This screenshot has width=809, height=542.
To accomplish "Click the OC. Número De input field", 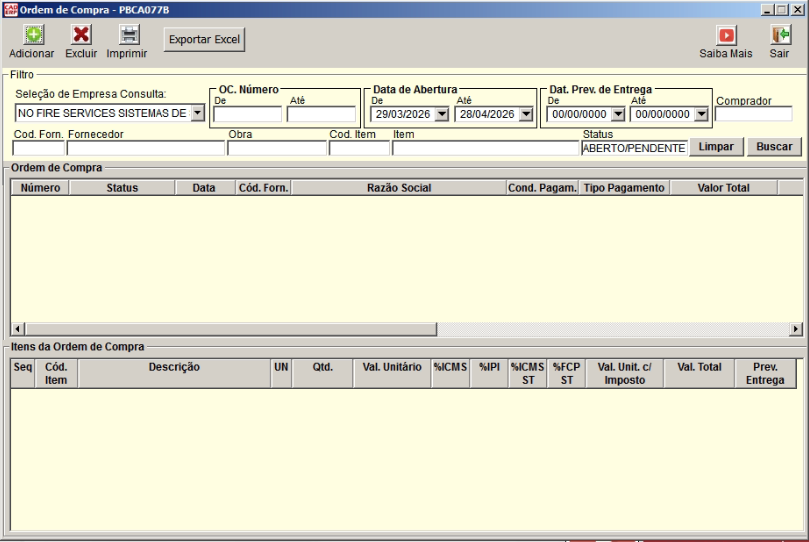I will 248,114.
